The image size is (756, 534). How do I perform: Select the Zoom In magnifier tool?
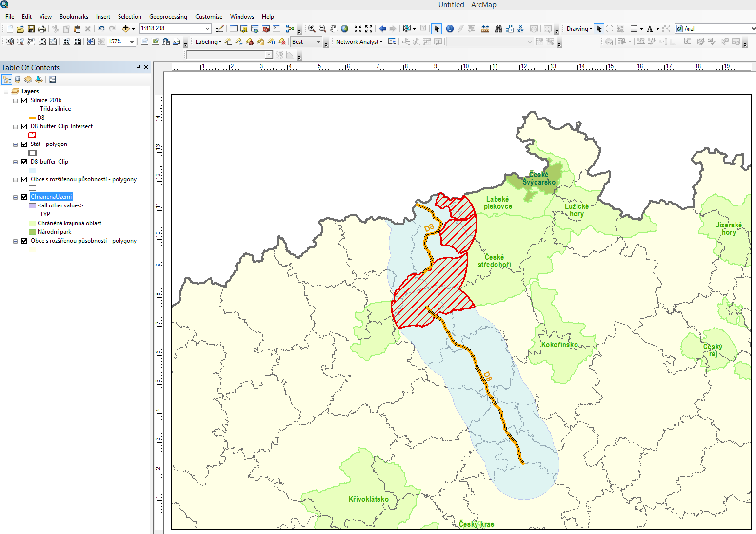312,29
